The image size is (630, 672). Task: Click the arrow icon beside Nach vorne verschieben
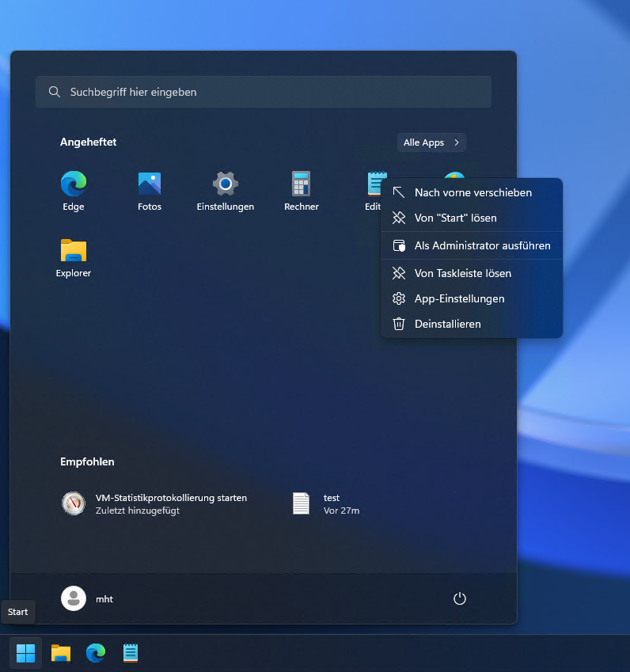tap(399, 192)
